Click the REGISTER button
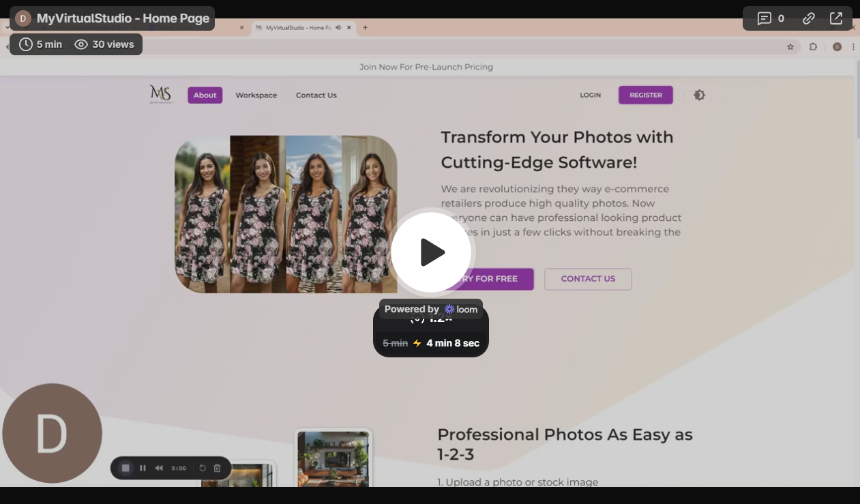The image size is (860, 504). (645, 95)
